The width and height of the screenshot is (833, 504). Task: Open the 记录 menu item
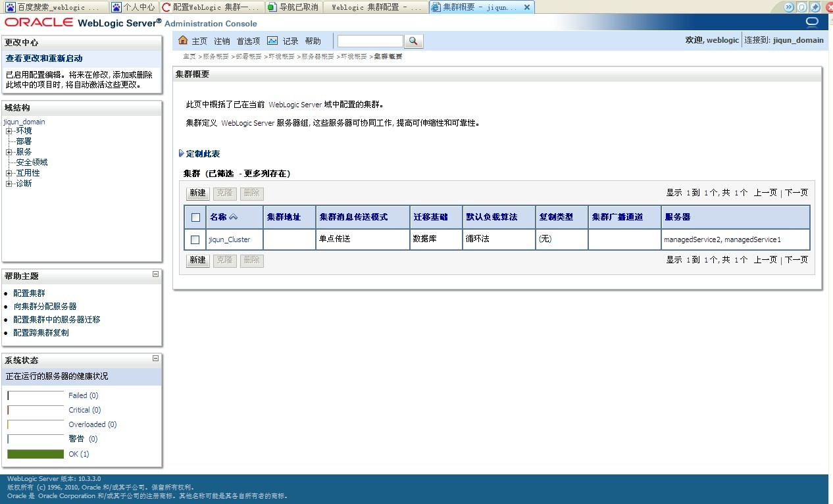pyautogui.click(x=291, y=41)
